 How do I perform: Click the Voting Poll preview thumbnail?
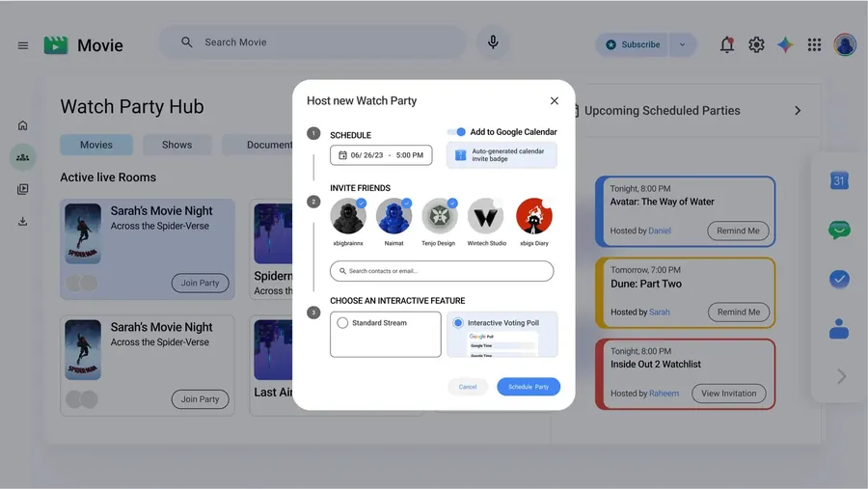point(502,344)
